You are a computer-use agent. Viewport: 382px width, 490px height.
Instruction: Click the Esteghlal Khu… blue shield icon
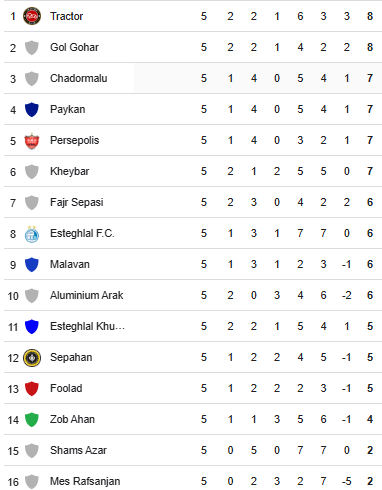[x=32, y=327]
